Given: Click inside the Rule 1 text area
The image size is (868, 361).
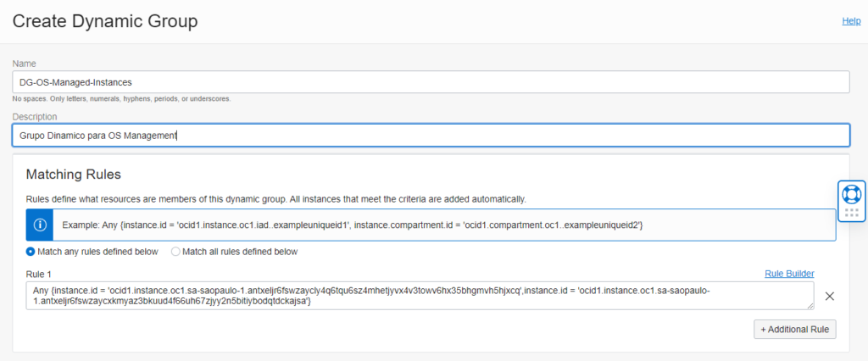Looking at the screenshot, I should [420, 296].
